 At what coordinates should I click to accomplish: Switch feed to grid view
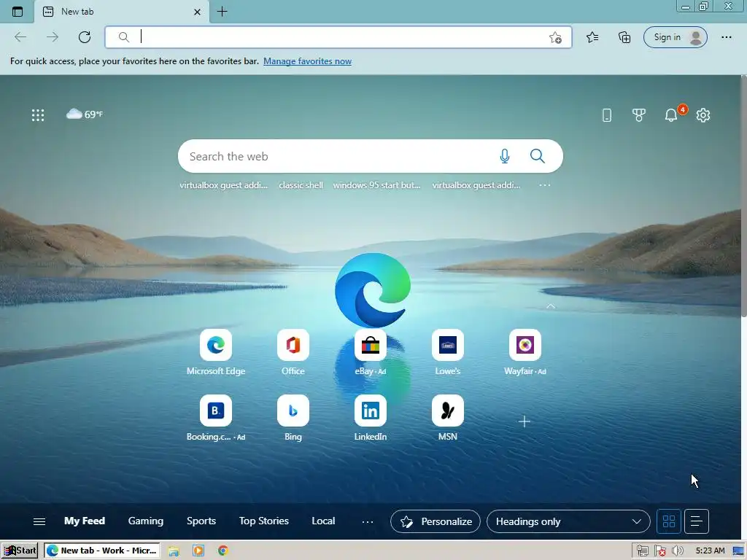tap(668, 521)
